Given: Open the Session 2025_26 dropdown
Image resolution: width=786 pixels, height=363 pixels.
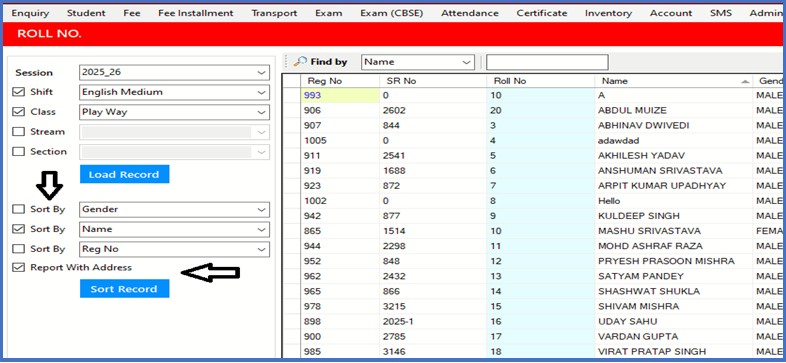Looking at the screenshot, I should (x=174, y=72).
